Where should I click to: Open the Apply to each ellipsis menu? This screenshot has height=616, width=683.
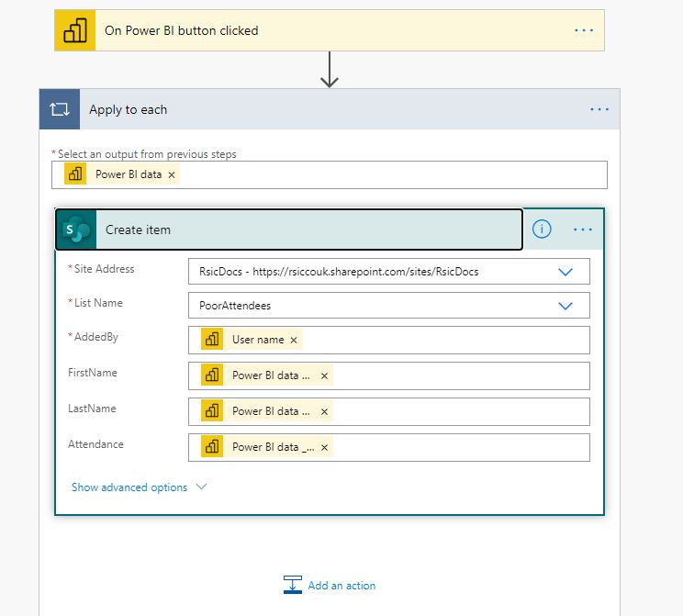(599, 109)
